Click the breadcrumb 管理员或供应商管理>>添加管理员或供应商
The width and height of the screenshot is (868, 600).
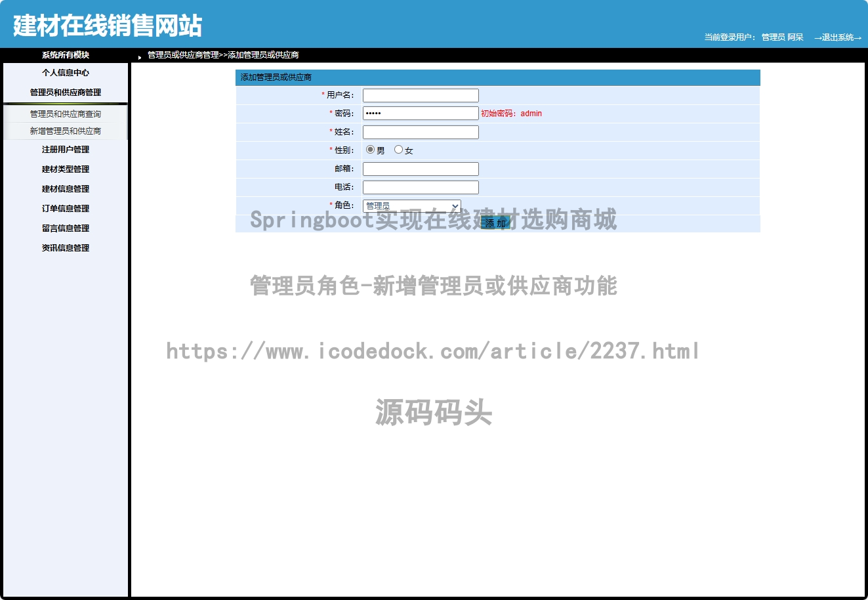[x=223, y=55]
